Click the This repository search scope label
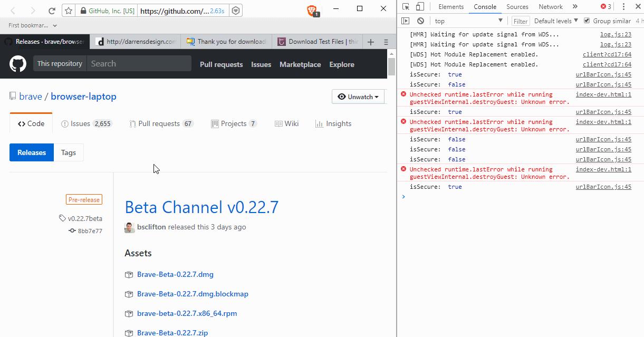Screen dimensions: 644x337 (x=60, y=64)
